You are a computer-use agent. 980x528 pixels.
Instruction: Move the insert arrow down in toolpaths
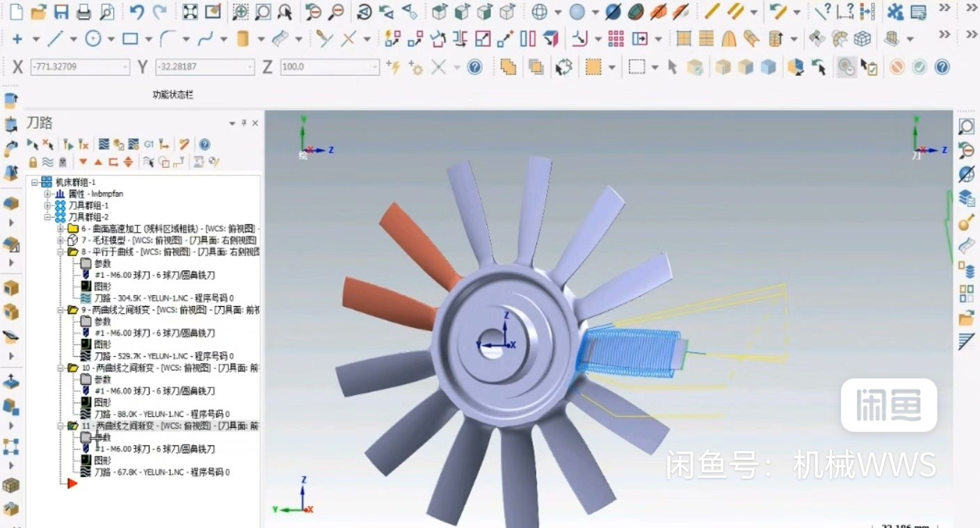click(83, 162)
